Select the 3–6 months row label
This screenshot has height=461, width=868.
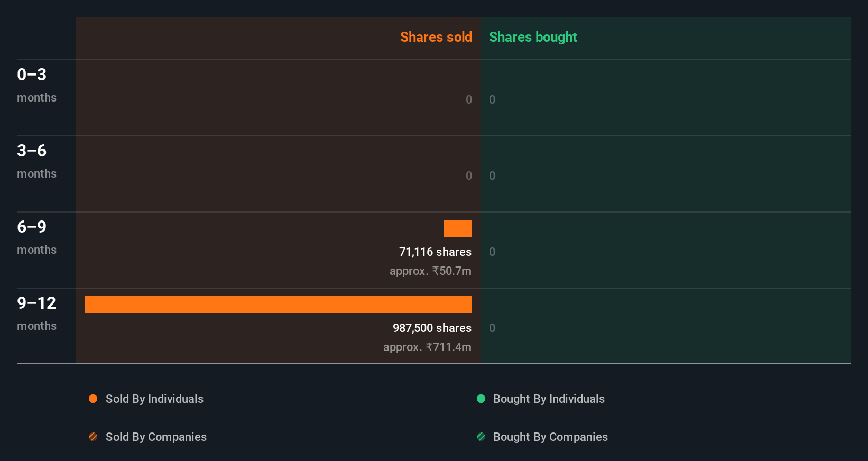[x=36, y=161]
